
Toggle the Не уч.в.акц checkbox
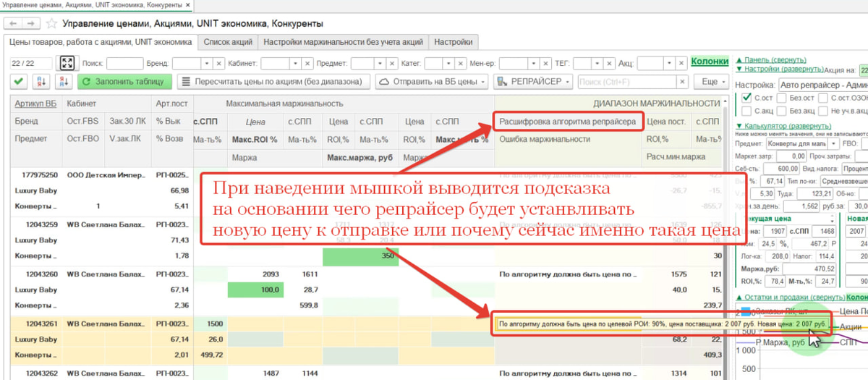click(x=823, y=111)
